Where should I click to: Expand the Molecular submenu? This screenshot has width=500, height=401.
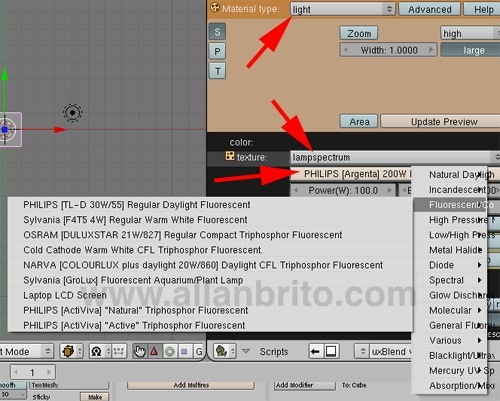coord(450,310)
